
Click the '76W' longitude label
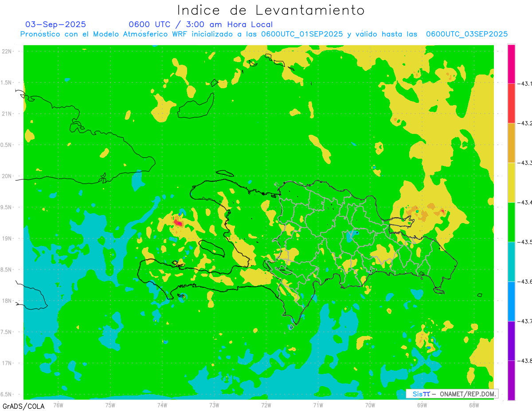point(58,405)
